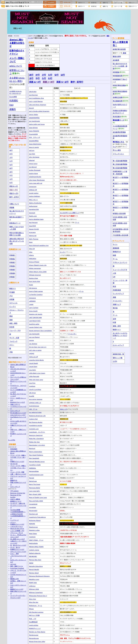Screen dimensions: 138x644
Task: Open the ミュージックビデオ category link
Action: coord(120,270)
